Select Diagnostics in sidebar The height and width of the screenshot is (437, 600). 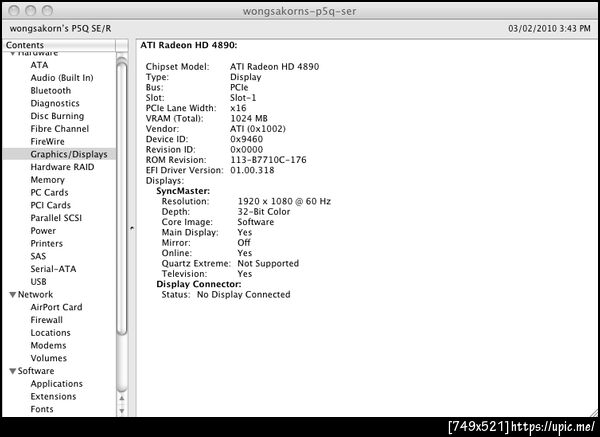click(55, 103)
